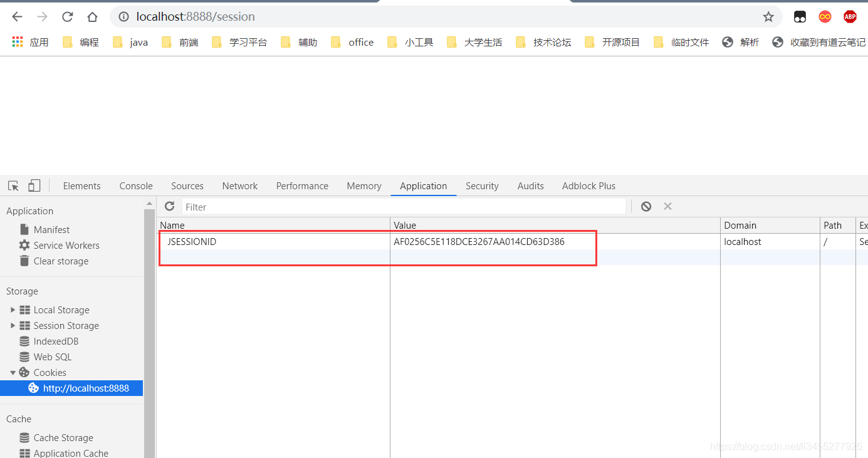Open the 技术论坛 bookmark folder

(543, 42)
